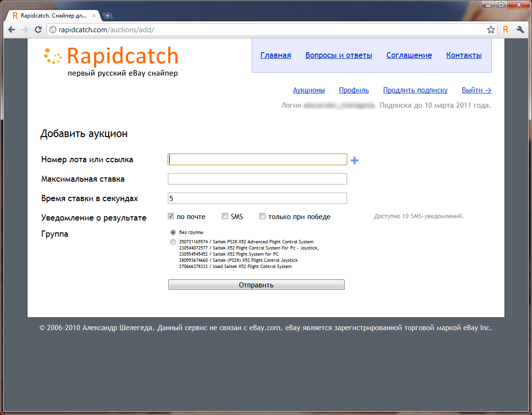
Task: Open the Chrome wrench settings menu
Action: pyautogui.click(x=520, y=30)
